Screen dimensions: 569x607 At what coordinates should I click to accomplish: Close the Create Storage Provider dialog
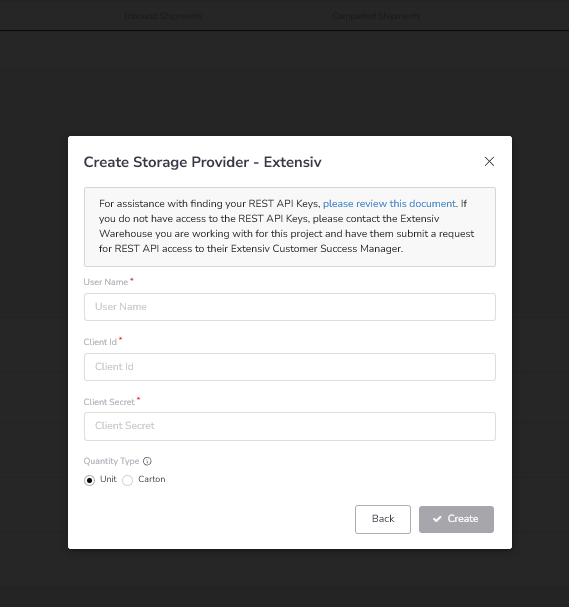click(489, 161)
